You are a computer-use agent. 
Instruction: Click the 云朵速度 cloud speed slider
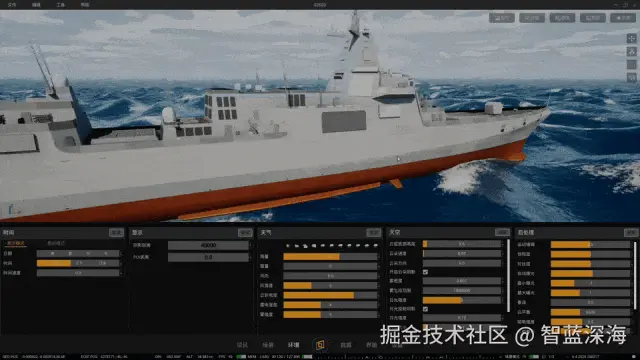click(x=462, y=253)
